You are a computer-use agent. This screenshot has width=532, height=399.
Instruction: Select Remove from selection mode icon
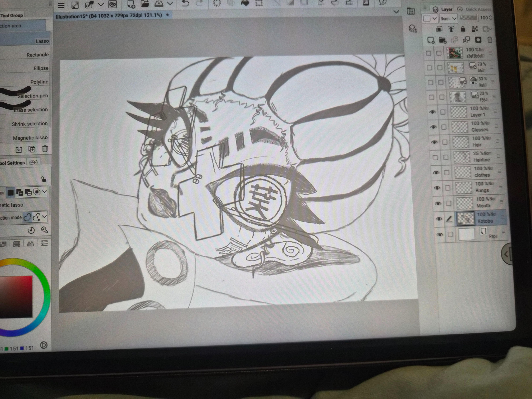[28, 192]
